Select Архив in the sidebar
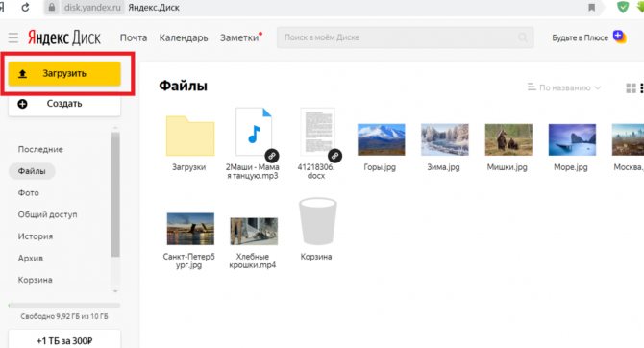644x348 pixels. (x=31, y=259)
